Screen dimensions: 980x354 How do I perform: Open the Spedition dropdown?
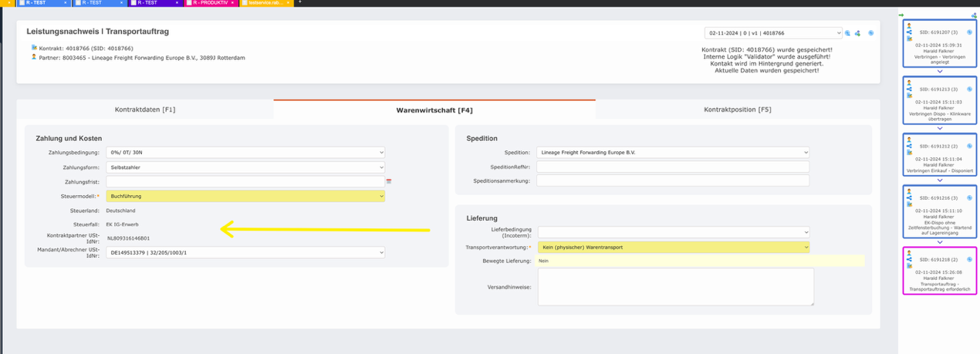pyautogui.click(x=673, y=153)
